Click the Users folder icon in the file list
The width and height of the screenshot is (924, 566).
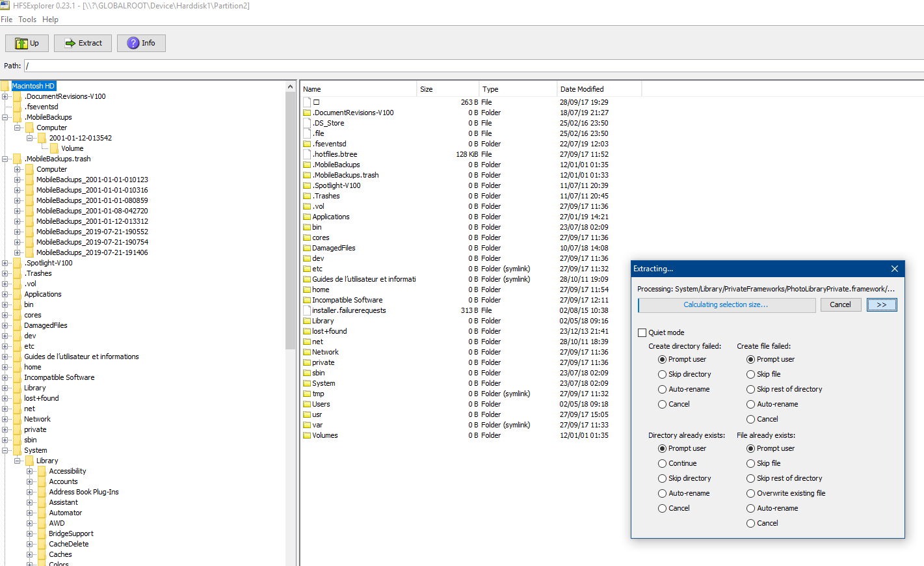(x=307, y=404)
